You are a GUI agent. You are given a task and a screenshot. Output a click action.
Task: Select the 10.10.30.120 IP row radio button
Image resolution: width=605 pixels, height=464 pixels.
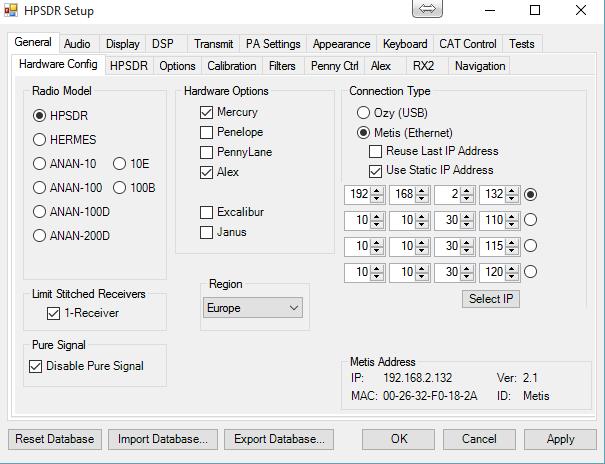pyautogui.click(x=531, y=272)
